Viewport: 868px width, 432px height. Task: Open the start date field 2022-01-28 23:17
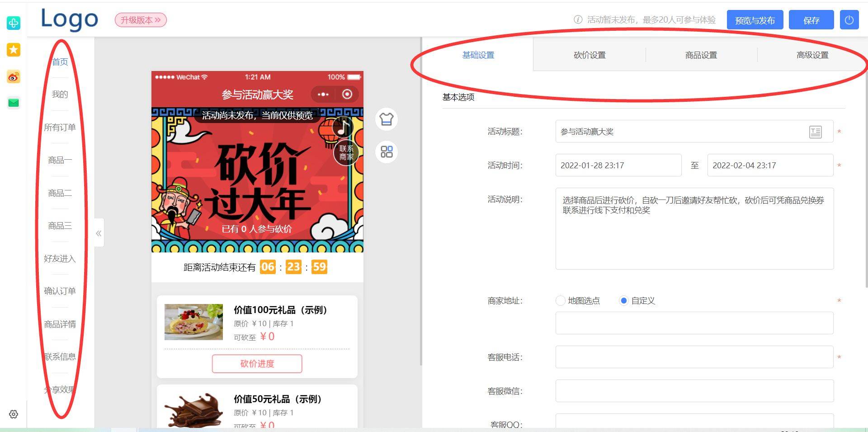(x=618, y=165)
